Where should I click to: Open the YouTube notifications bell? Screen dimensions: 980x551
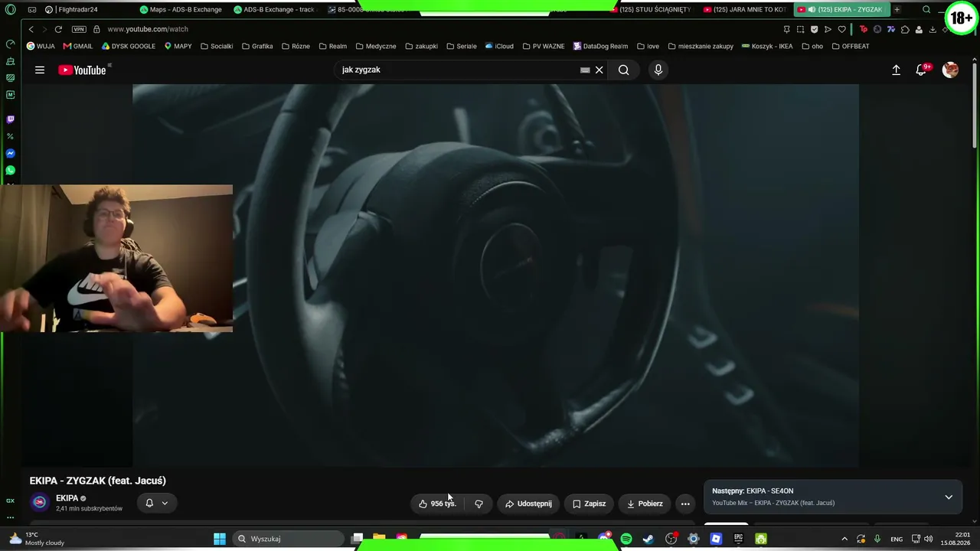[921, 70]
